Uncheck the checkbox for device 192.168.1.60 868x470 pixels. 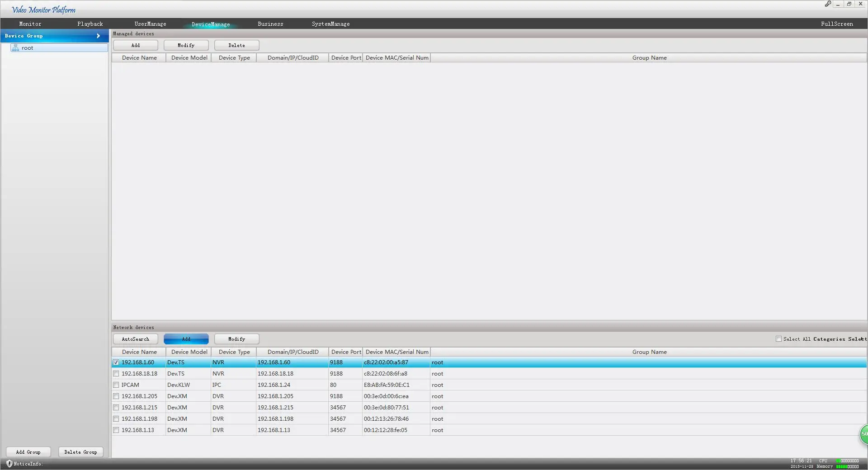click(x=116, y=362)
